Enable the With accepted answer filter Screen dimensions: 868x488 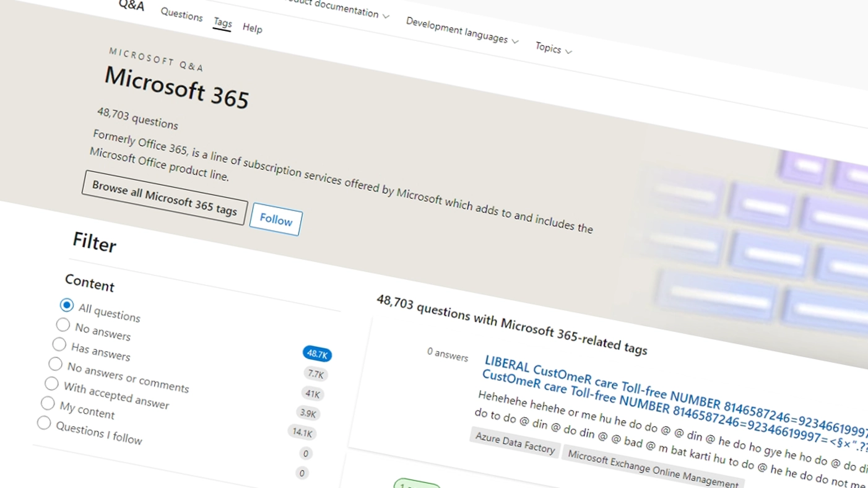[x=51, y=384]
